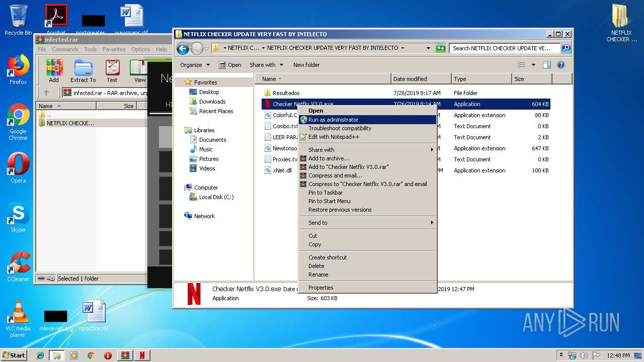Choose Add to archive...
644x362 pixels.
pyautogui.click(x=367, y=158)
